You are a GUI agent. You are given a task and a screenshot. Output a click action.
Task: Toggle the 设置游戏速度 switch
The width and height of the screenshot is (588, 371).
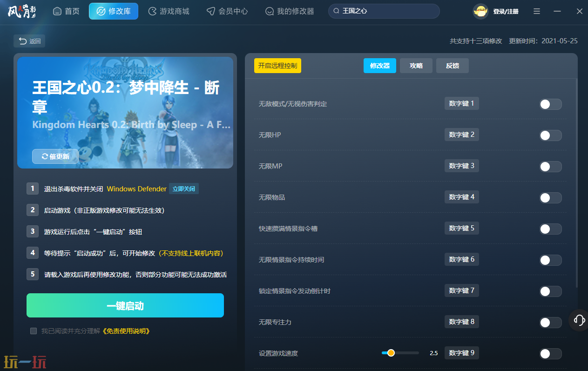tap(551, 354)
